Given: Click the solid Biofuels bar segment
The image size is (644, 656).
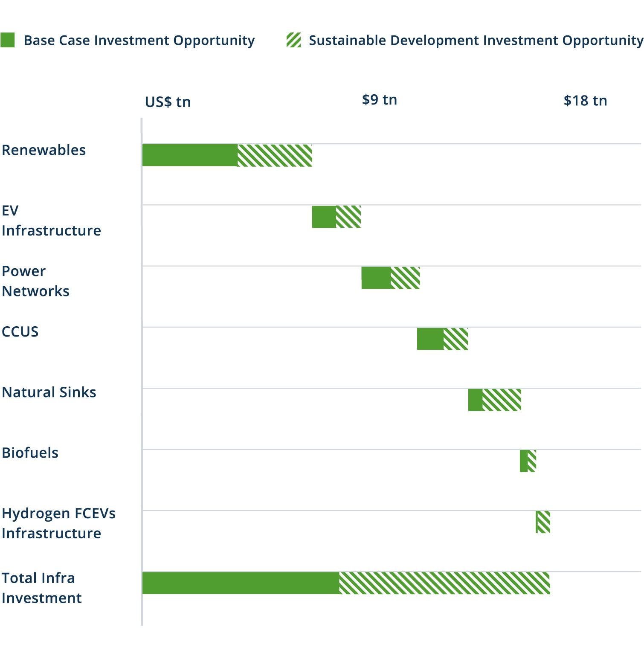Looking at the screenshot, I should (x=524, y=461).
